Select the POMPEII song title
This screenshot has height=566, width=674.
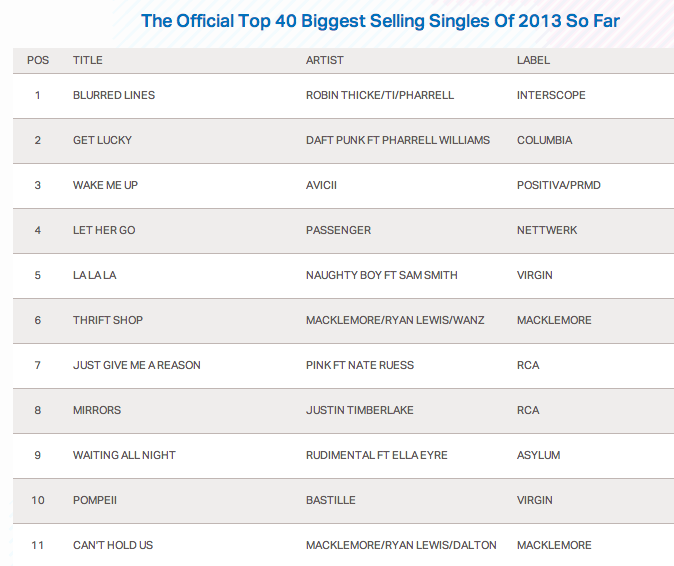click(x=96, y=500)
